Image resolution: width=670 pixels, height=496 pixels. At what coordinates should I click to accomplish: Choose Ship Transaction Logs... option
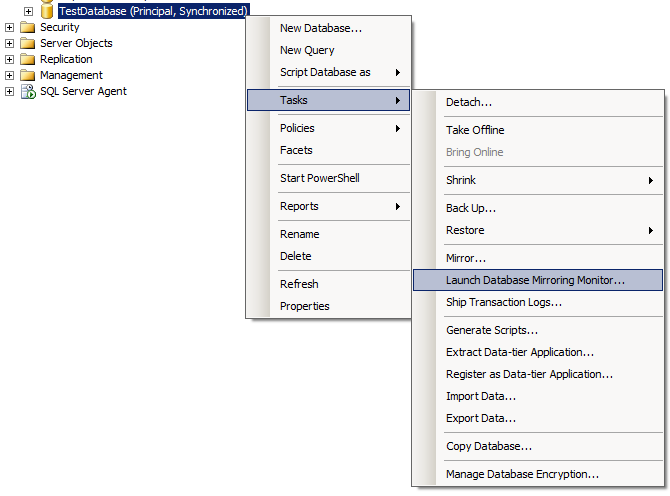pos(503,302)
